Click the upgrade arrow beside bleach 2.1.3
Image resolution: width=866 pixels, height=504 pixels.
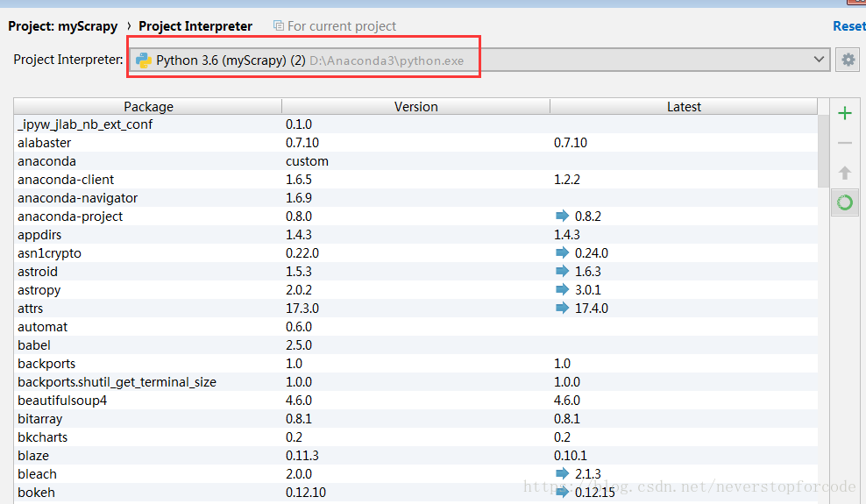click(562, 473)
